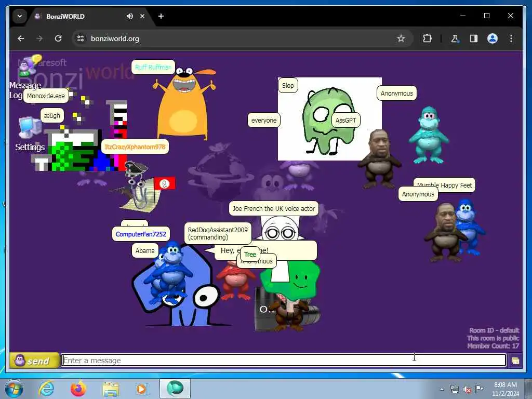
Task: Select the Monoxide.exe name tag
Action: [x=46, y=96]
